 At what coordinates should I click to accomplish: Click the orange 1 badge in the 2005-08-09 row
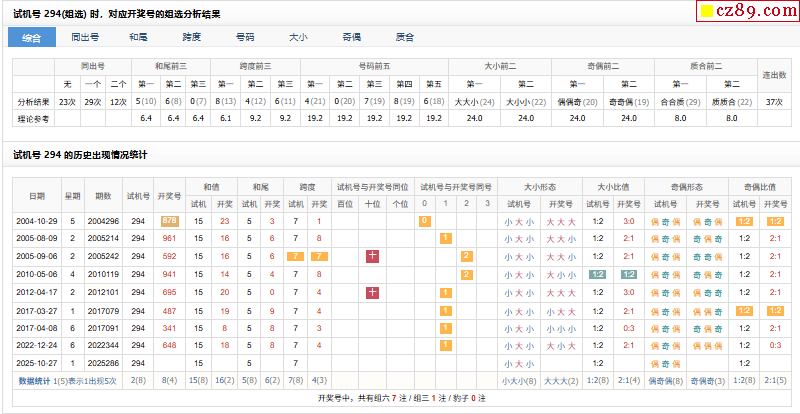pyautogui.click(x=445, y=238)
